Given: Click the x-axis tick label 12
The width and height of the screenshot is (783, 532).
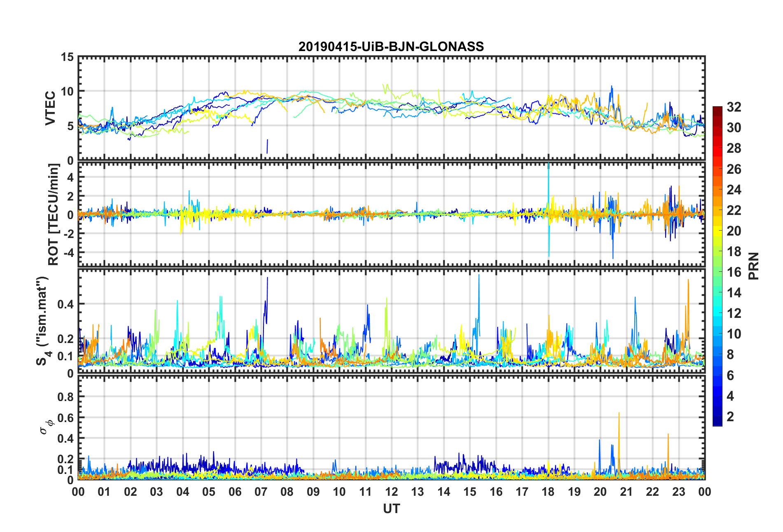Looking at the screenshot, I should pyautogui.click(x=391, y=492).
